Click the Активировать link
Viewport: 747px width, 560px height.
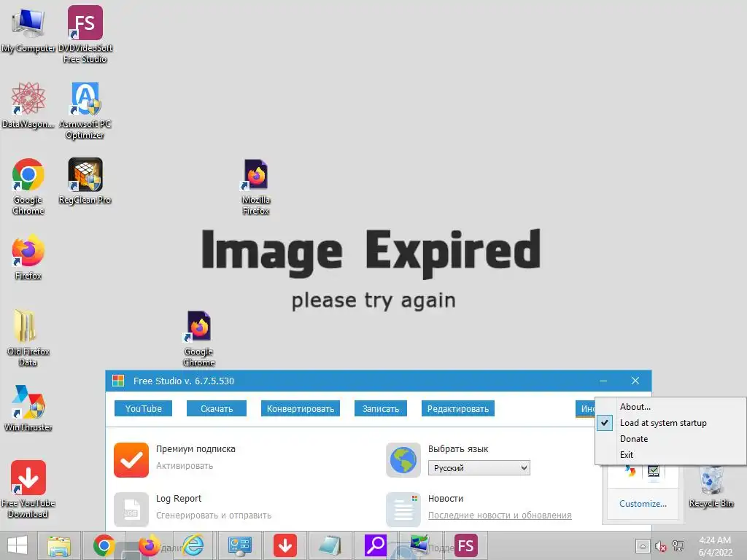[x=185, y=466]
